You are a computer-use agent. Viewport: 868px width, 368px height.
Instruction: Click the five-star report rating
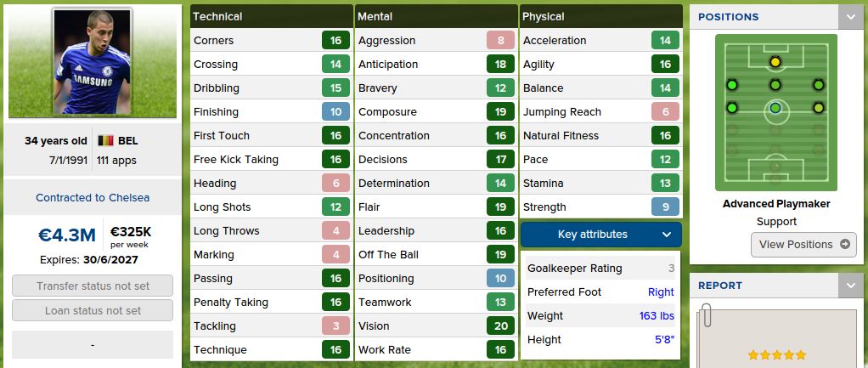pos(776,354)
